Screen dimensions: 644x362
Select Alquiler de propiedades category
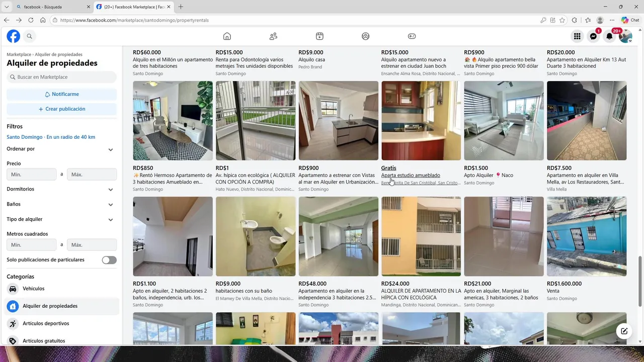tap(61, 306)
